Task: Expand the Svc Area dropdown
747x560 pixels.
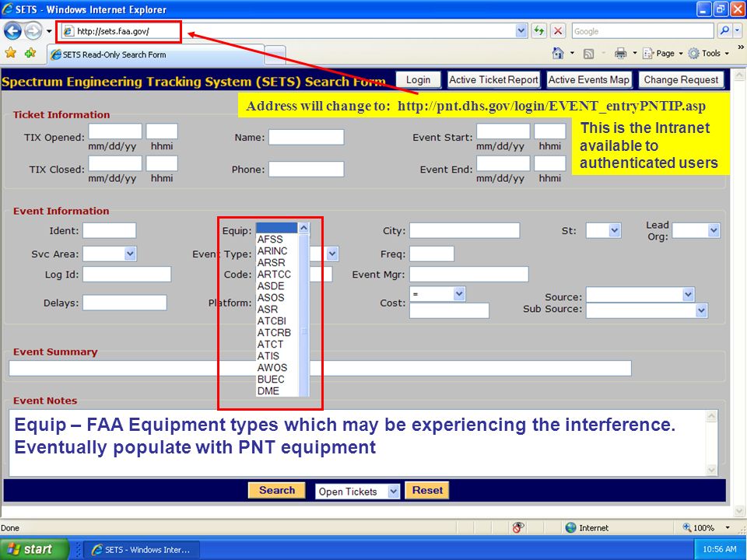Action: [110, 254]
